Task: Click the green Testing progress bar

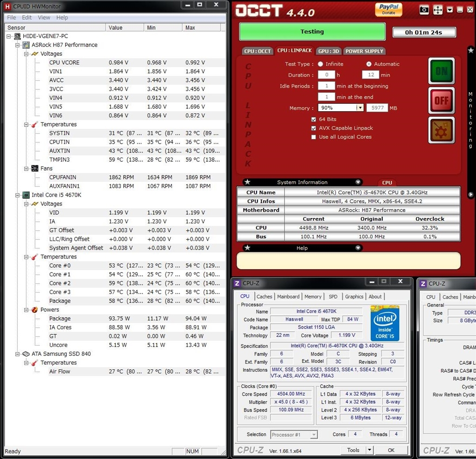Action: [312, 32]
